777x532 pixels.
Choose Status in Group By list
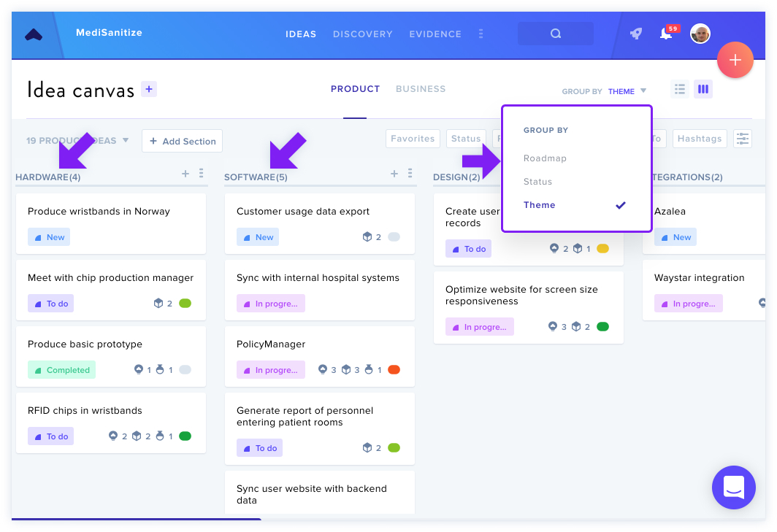[537, 182]
